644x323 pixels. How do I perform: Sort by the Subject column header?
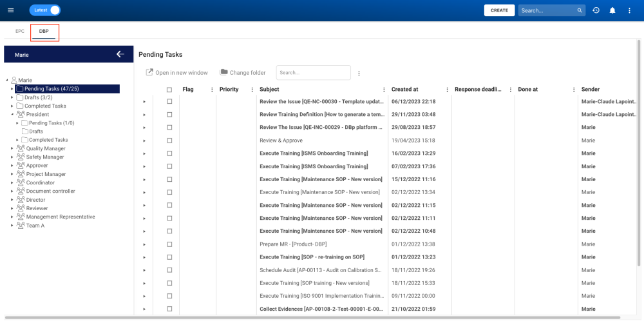[x=269, y=90]
